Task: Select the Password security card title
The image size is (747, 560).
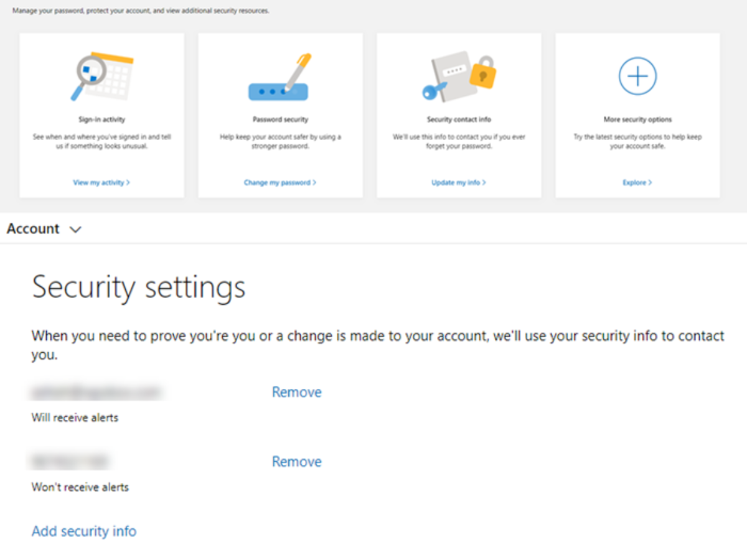Action: tap(280, 119)
